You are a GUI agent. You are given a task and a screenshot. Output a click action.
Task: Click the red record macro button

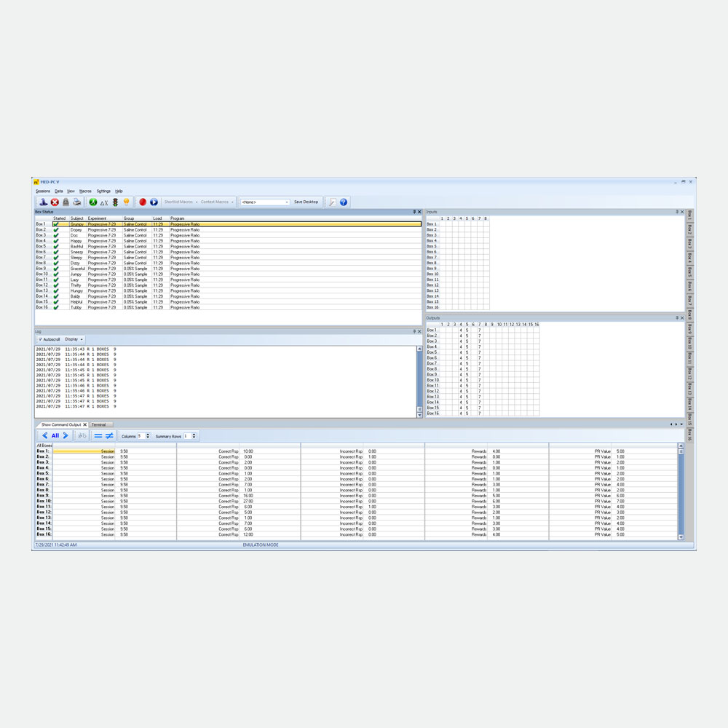point(143,202)
